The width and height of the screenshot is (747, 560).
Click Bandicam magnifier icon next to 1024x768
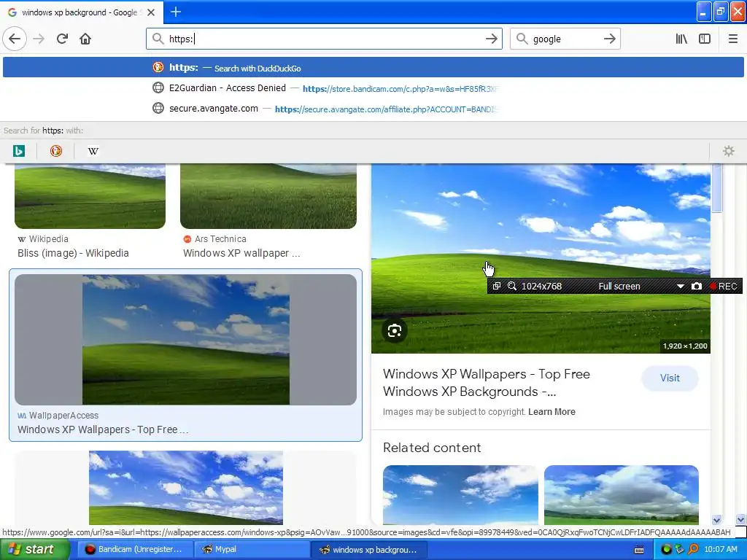pos(511,286)
